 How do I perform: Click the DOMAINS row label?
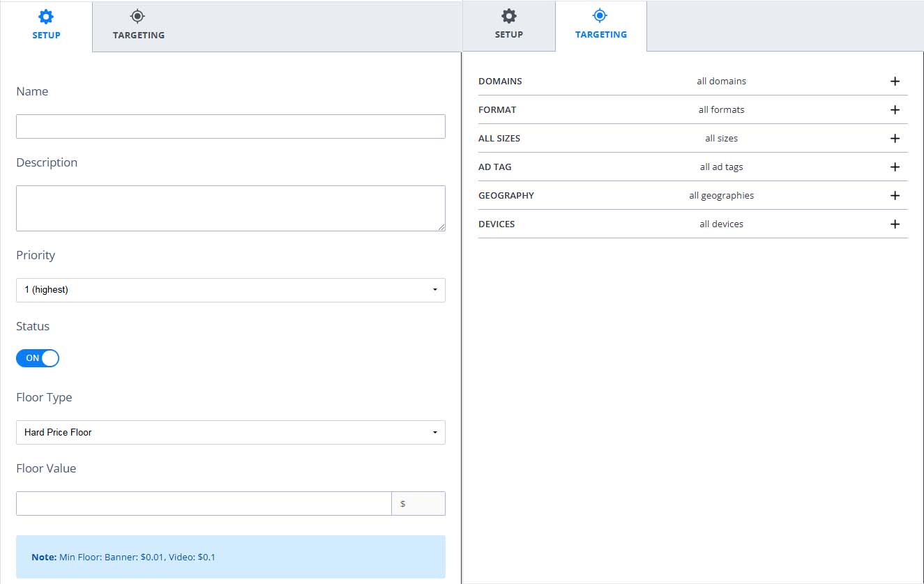(500, 82)
